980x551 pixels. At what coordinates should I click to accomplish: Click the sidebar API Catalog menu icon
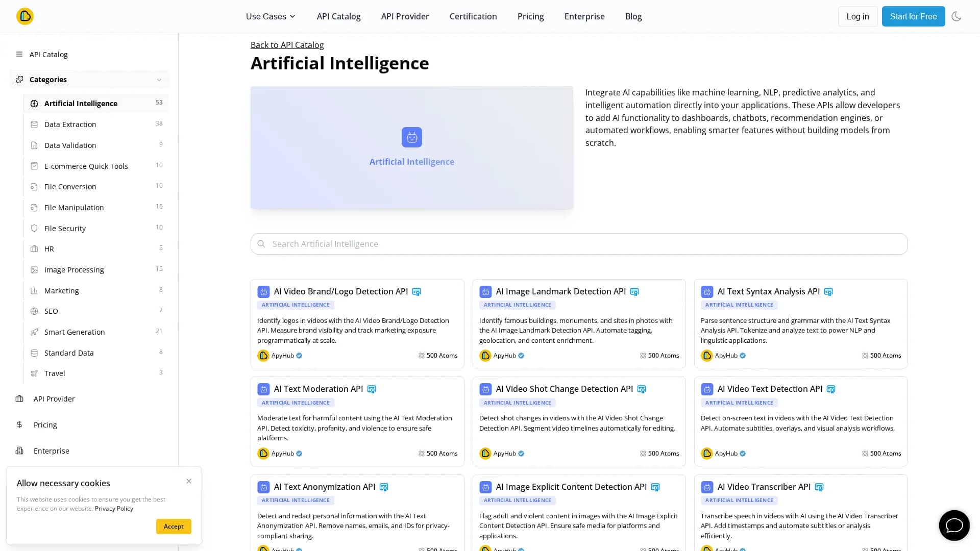(19, 55)
